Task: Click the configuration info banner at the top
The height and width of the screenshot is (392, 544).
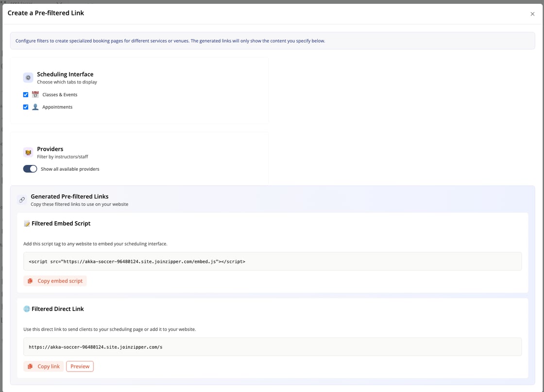Action: (x=272, y=40)
